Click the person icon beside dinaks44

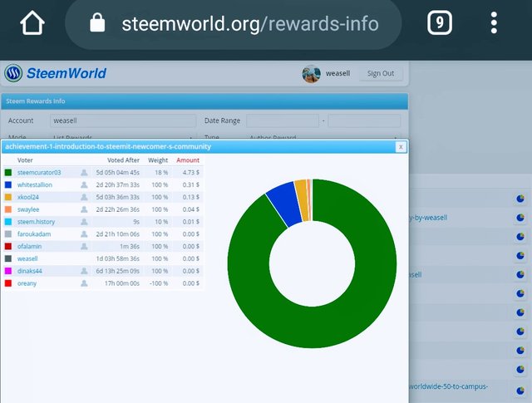tap(84, 271)
